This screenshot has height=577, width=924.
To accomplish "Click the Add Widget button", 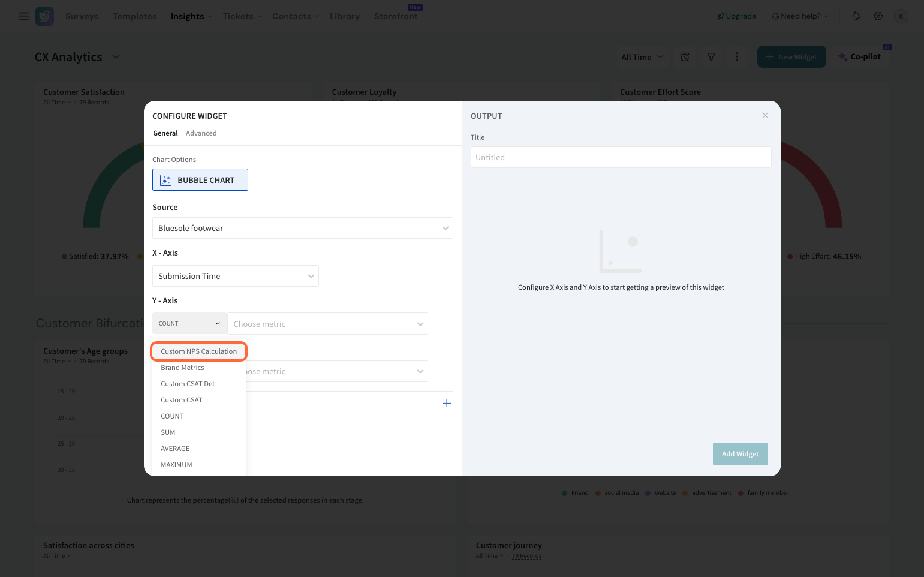I will click(x=740, y=454).
